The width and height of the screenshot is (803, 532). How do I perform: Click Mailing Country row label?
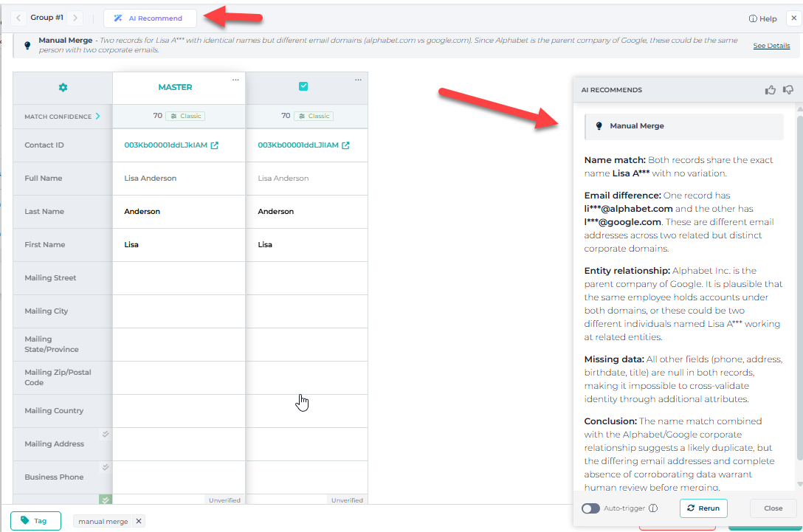54,411
